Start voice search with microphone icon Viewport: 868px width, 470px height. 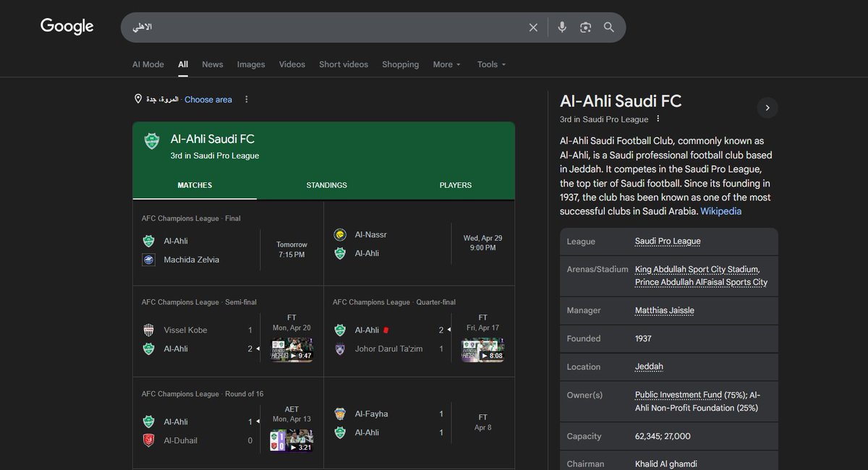coord(562,27)
